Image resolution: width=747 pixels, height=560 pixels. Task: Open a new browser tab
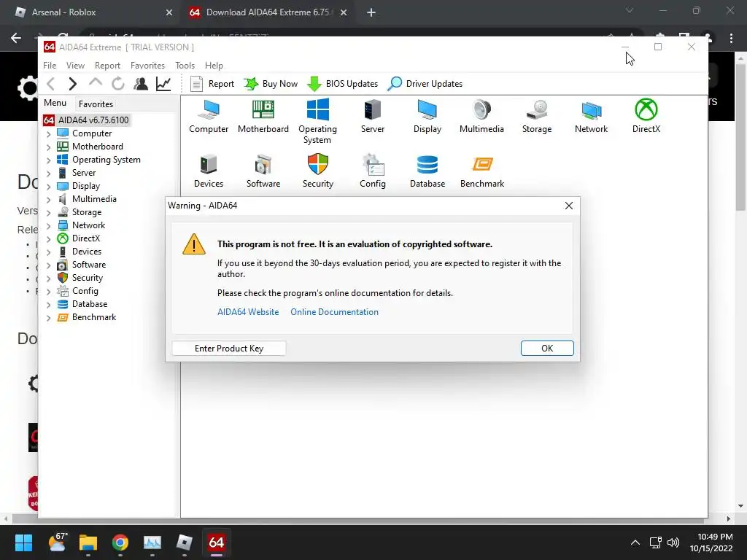point(371,13)
